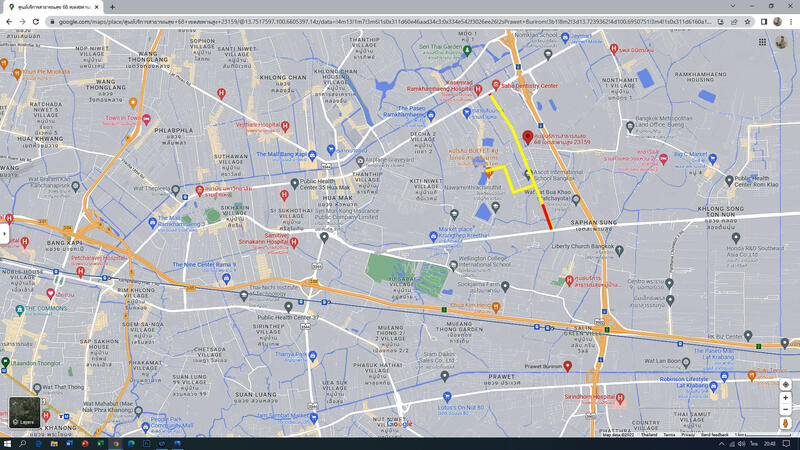Show your current location on map
Image resolution: width=800 pixels, height=450 pixels.
pos(786,384)
